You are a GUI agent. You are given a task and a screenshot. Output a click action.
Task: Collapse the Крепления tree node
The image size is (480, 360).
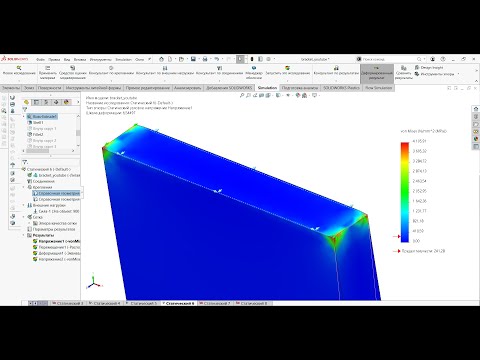click(24, 187)
